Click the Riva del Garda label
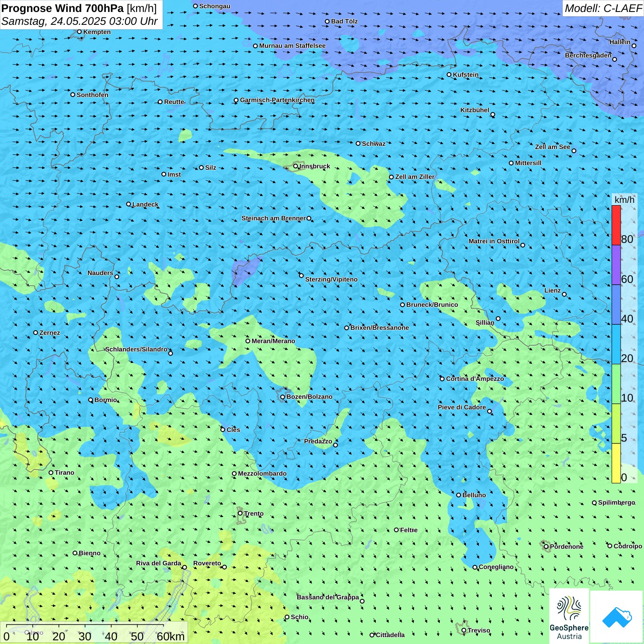 pyautogui.click(x=158, y=563)
